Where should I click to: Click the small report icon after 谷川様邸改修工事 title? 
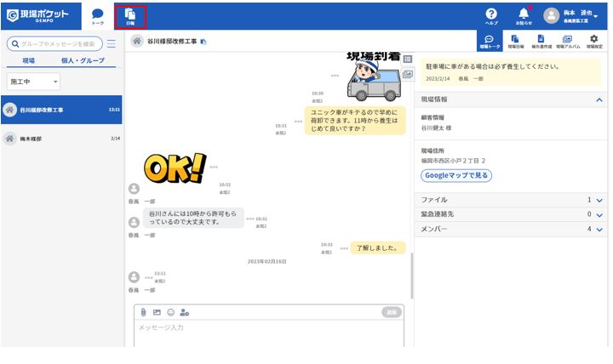click(x=203, y=42)
